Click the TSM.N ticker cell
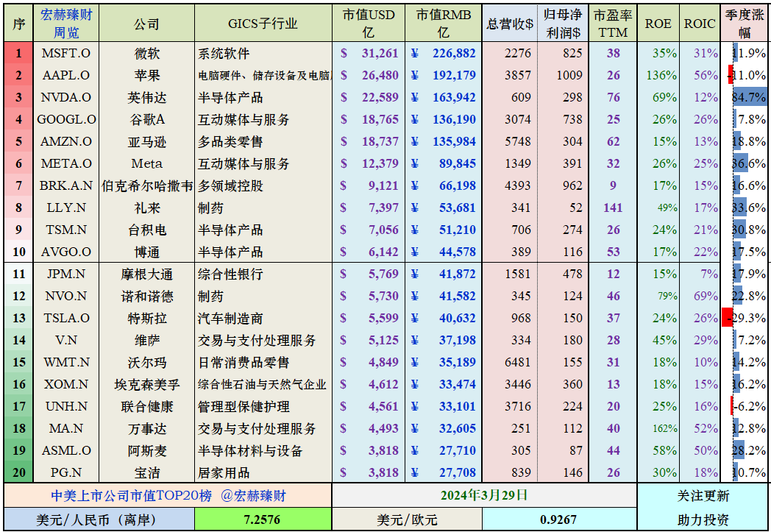 tap(66, 230)
